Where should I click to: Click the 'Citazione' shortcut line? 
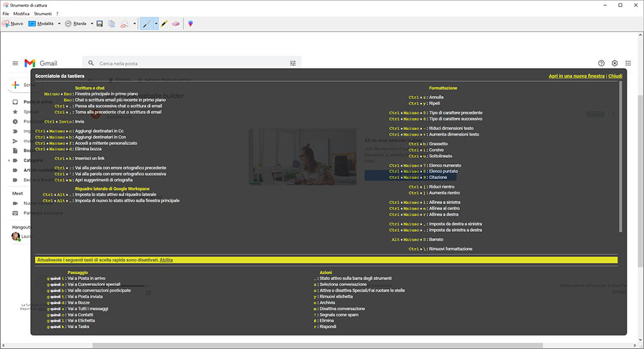[x=418, y=177]
